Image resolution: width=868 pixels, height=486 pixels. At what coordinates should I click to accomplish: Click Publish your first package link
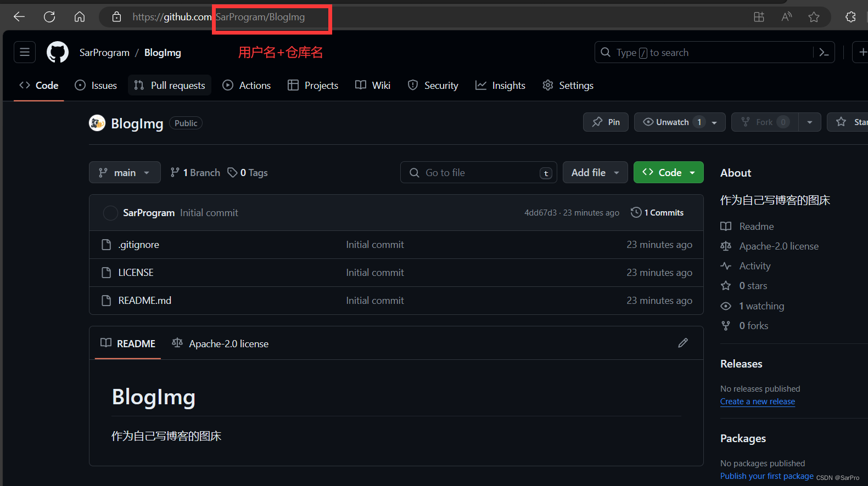coord(767,476)
